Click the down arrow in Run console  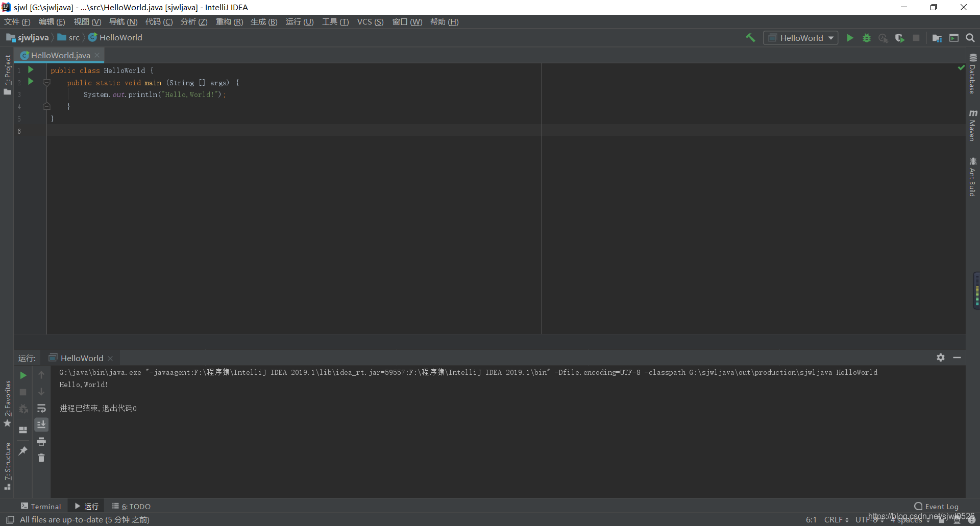point(41,392)
